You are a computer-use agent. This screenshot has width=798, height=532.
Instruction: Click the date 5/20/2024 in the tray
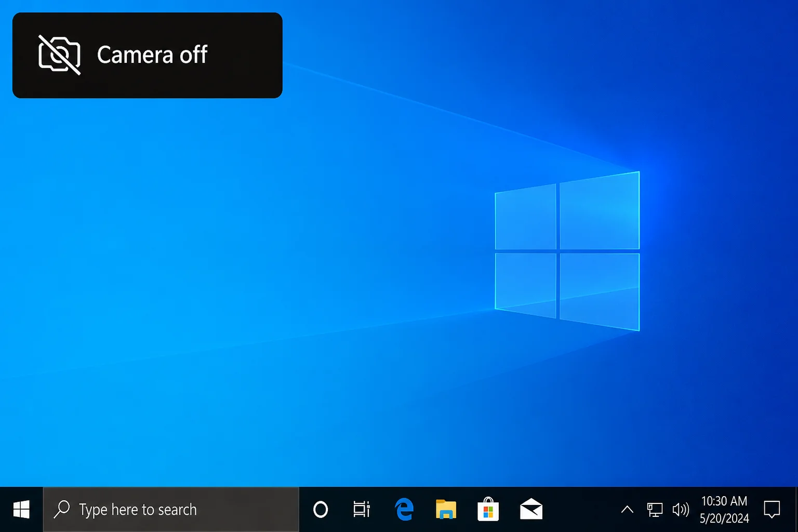724,518
